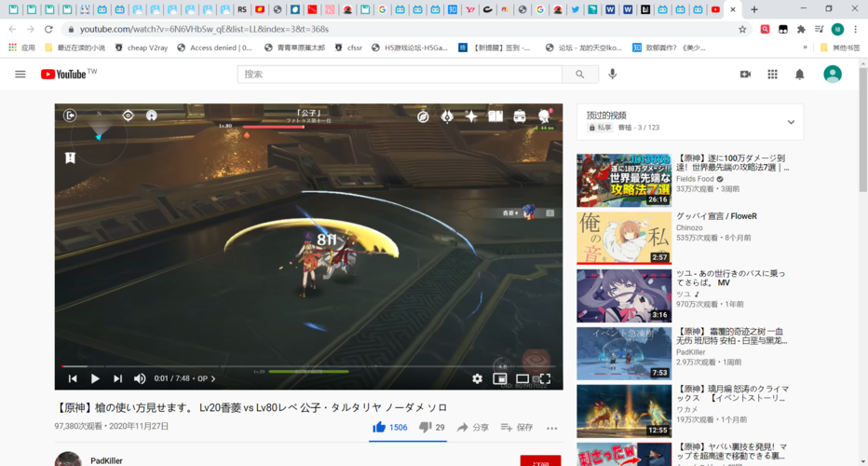Mute the video volume
Viewport: 868px width, 466px height.
point(140,378)
